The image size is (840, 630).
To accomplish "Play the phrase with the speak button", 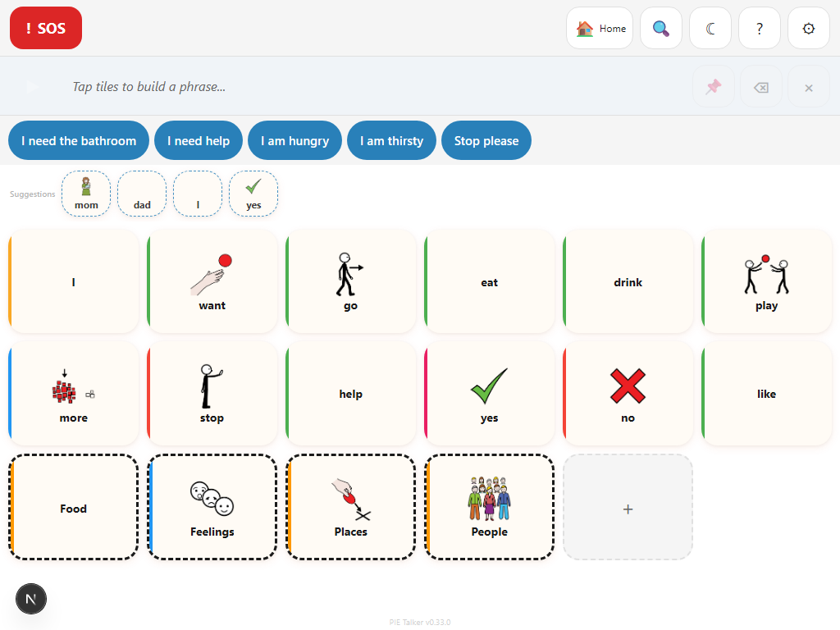I will [33, 87].
